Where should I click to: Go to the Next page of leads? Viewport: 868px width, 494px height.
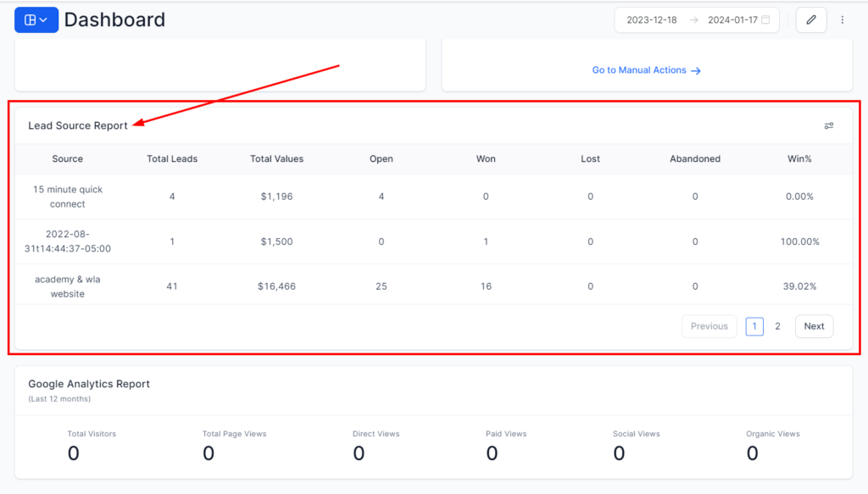pyautogui.click(x=814, y=326)
